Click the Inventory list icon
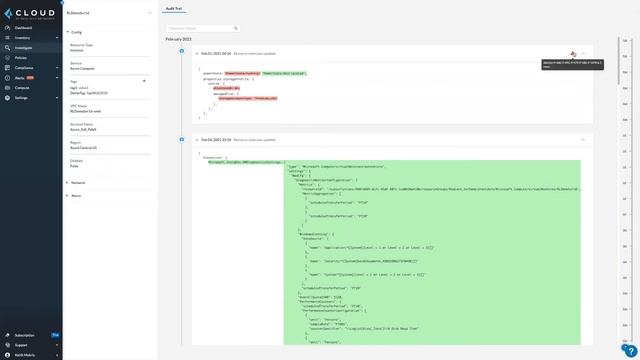 click(x=7, y=38)
